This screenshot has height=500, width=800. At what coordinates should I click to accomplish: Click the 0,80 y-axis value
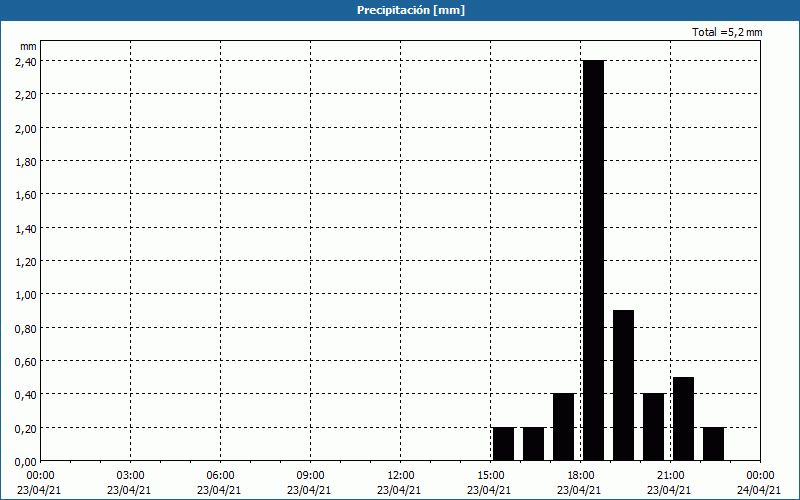(26, 329)
